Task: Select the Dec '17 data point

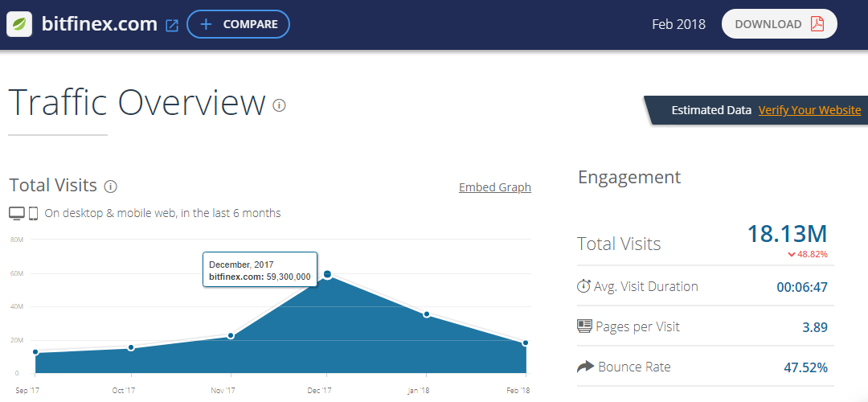Action: (x=327, y=275)
